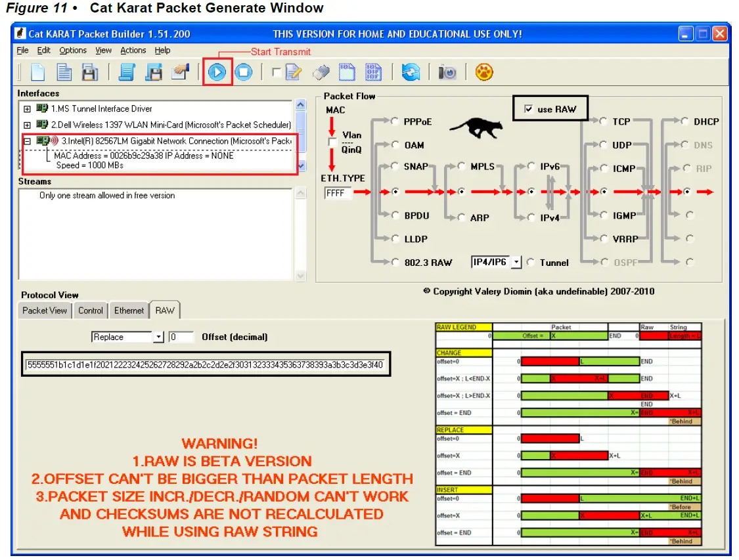Toggle the toolbar checkbox beside edit icon

tap(277, 72)
